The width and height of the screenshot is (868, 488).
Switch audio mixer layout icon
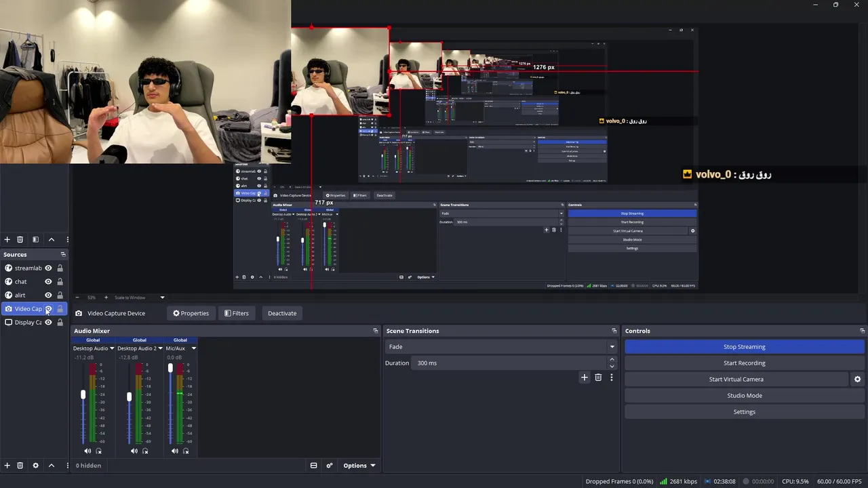tap(313, 466)
